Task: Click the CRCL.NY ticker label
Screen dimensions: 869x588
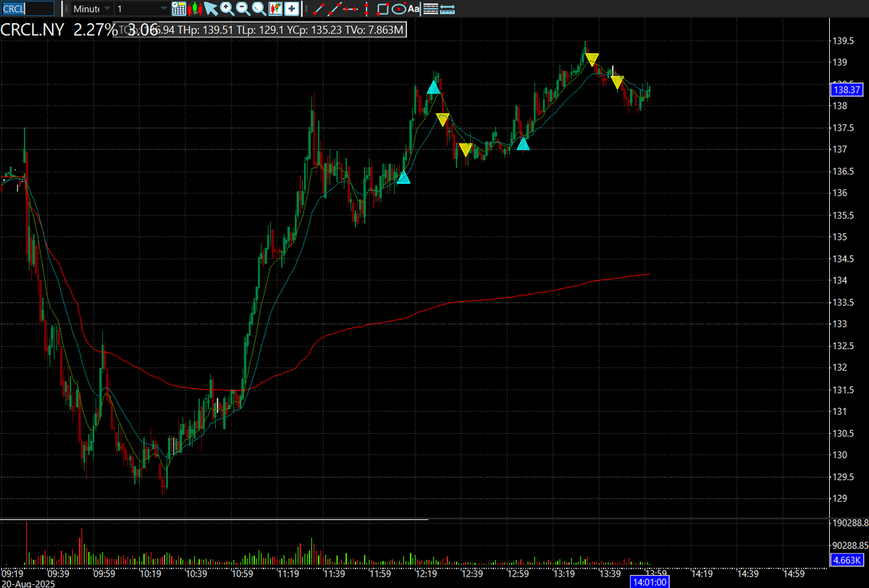Action: [32, 30]
